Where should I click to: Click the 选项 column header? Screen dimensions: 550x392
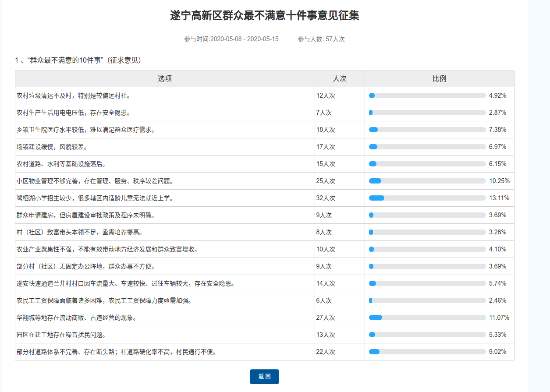click(165, 79)
